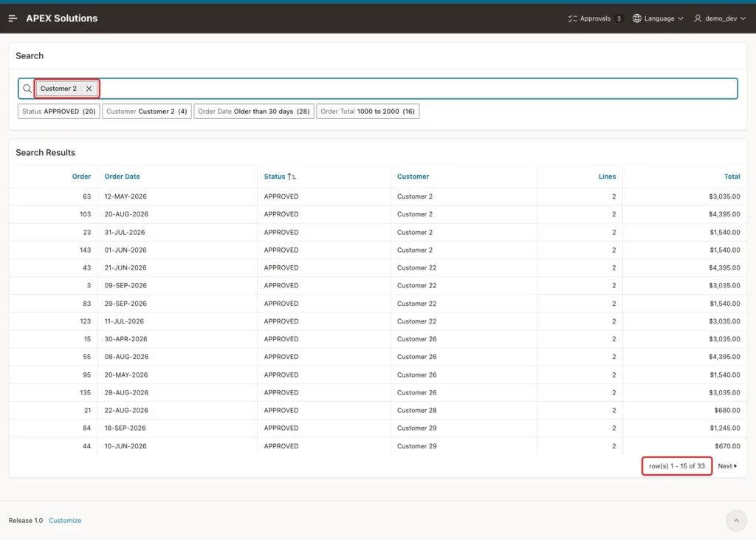This screenshot has height=540, width=756.
Task: Sort by the Order Date column header
Action: coord(122,177)
